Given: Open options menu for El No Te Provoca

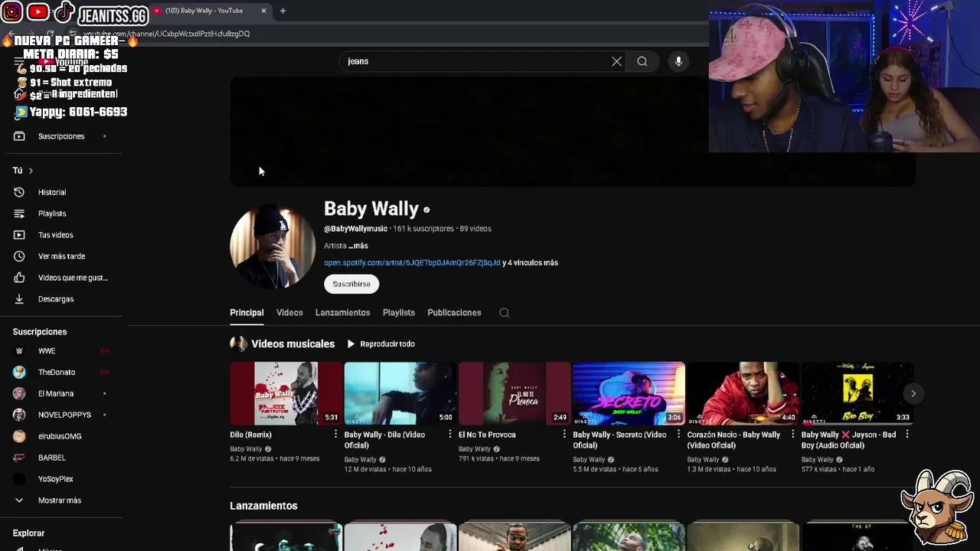Looking at the screenshot, I should pyautogui.click(x=563, y=434).
